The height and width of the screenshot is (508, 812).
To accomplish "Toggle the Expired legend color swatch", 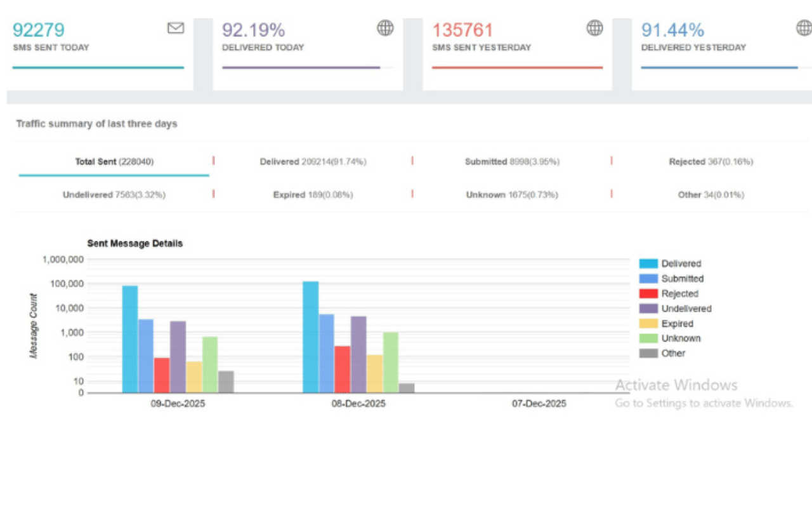I will [x=648, y=324].
